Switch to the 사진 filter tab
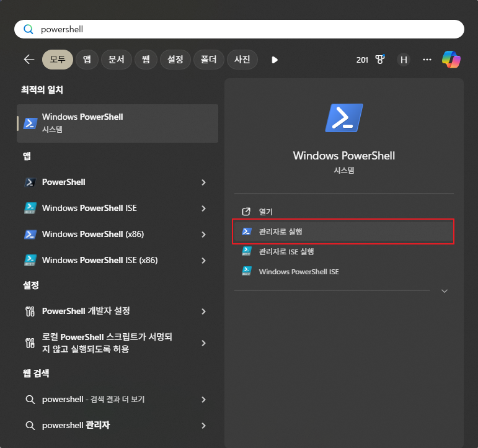 242,59
